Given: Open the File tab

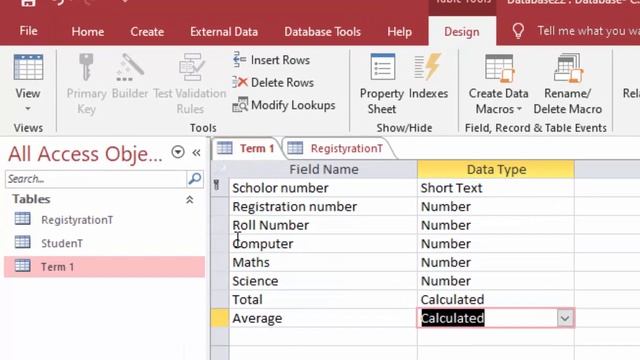Looking at the screenshot, I should 28,31.
